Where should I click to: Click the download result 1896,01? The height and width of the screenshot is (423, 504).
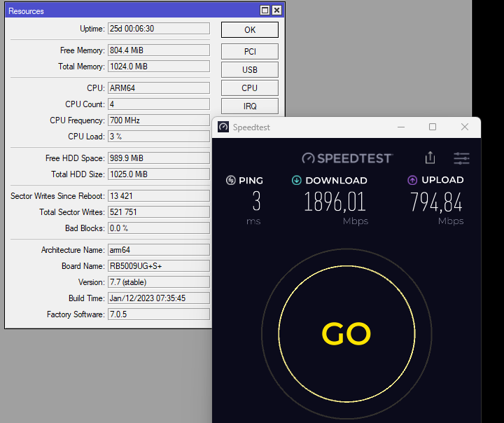click(x=335, y=202)
